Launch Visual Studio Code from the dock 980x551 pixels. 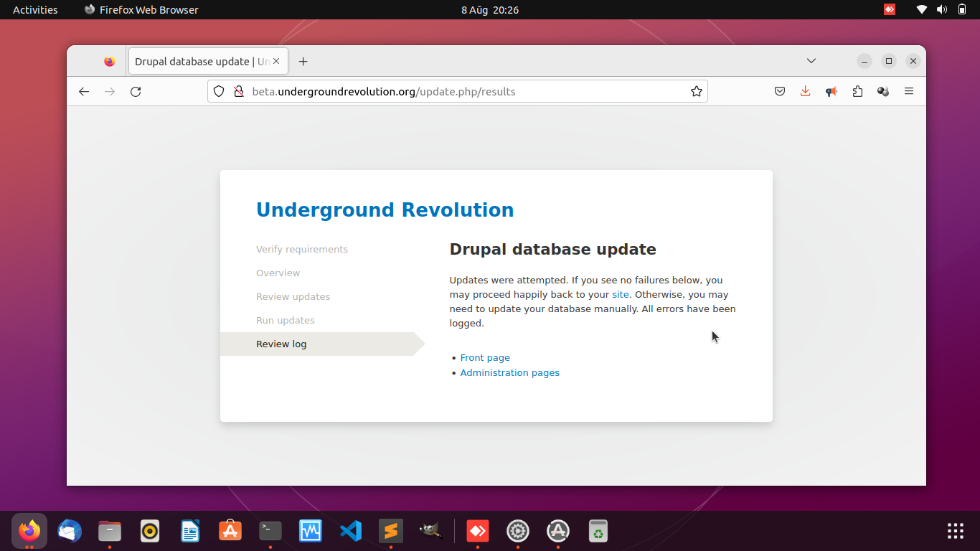click(x=351, y=531)
